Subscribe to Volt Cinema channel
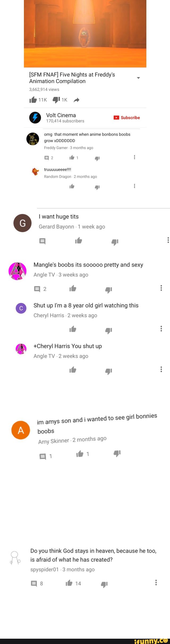 click(x=127, y=118)
